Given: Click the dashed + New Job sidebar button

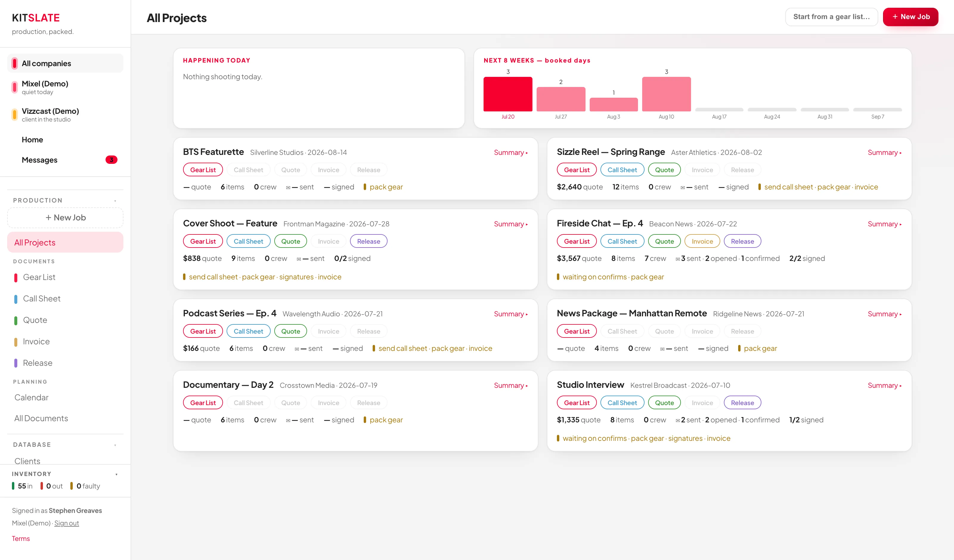Looking at the screenshot, I should [x=65, y=217].
